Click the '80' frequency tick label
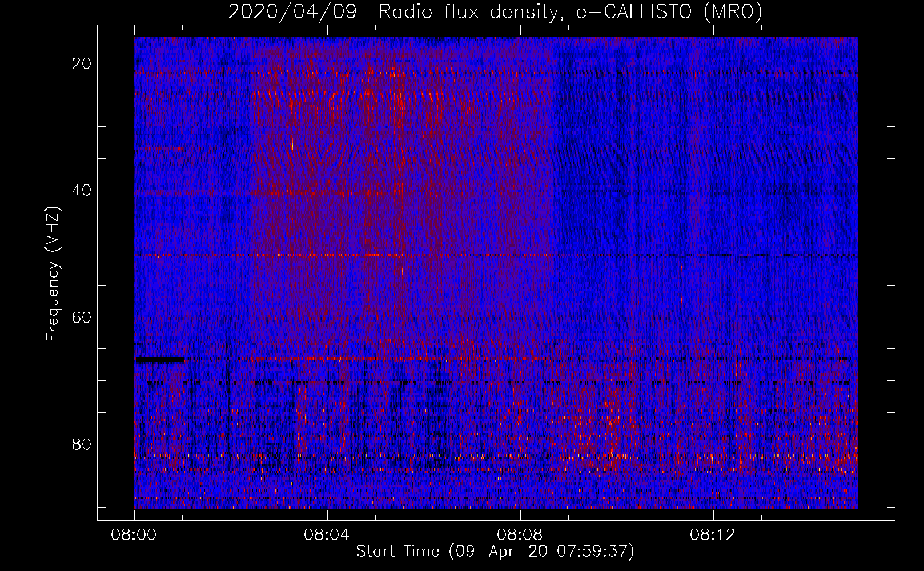 82,444
